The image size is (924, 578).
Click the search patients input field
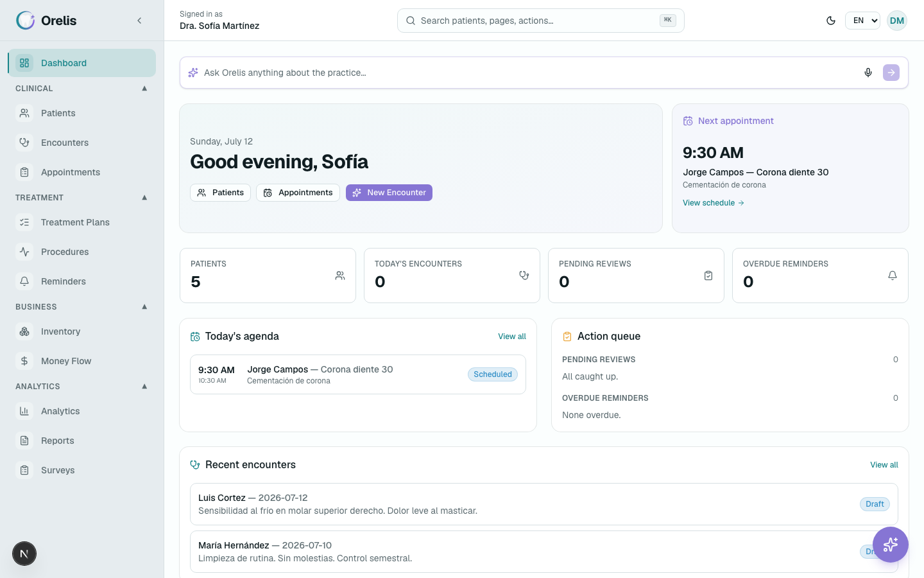[x=541, y=21]
